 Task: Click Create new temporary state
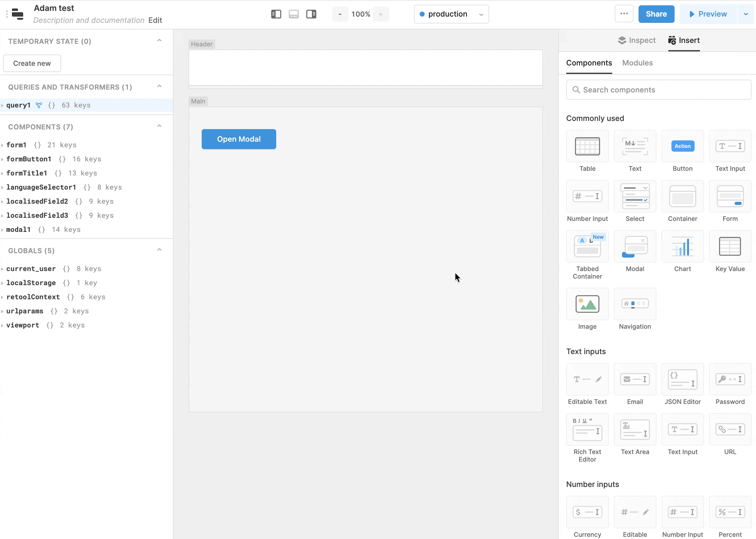tap(32, 63)
